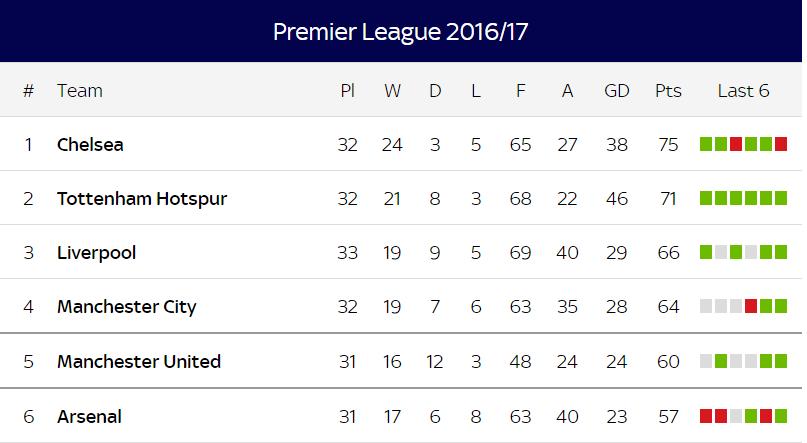Sort by the Pts column header
This screenshot has width=807, height=443.
click(x=668, y=91)
